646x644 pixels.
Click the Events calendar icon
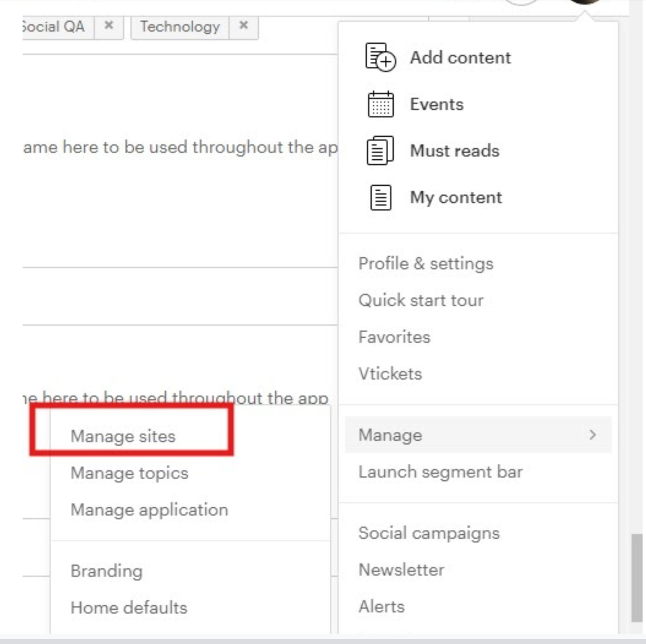(380, 104)
